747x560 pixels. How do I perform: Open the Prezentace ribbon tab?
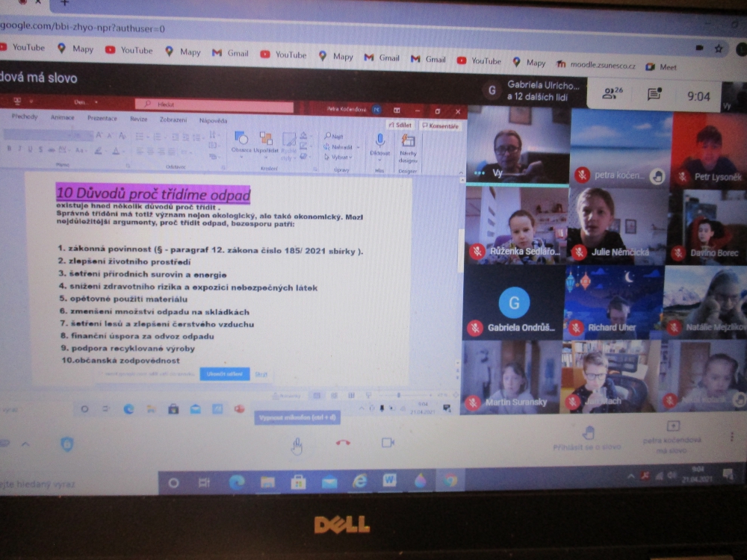102,118
